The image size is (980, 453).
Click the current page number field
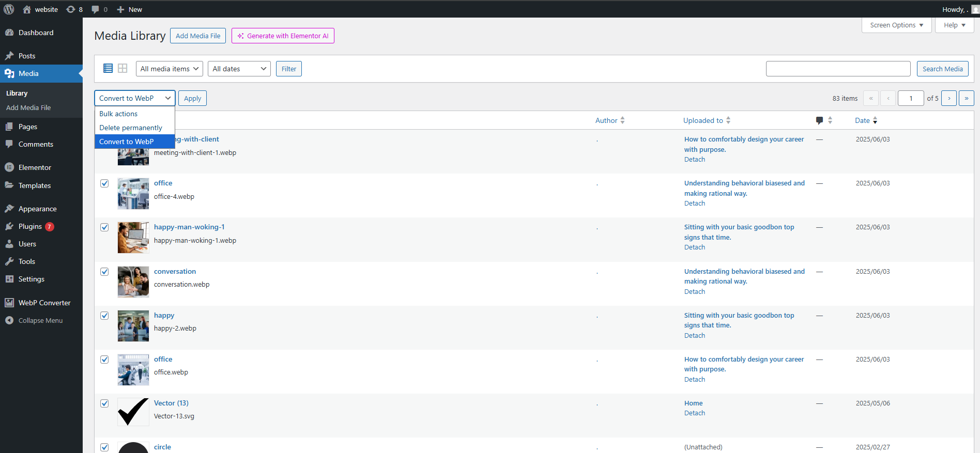(911, 98)
